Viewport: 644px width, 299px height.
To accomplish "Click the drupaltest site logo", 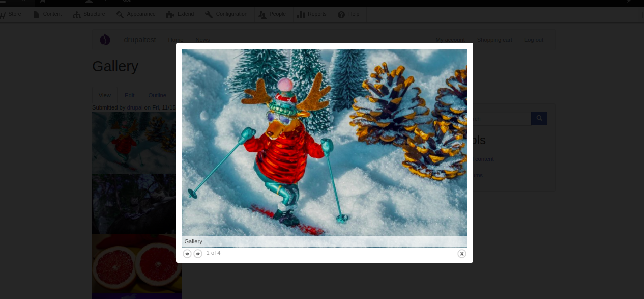I will (x=105, y=40).
